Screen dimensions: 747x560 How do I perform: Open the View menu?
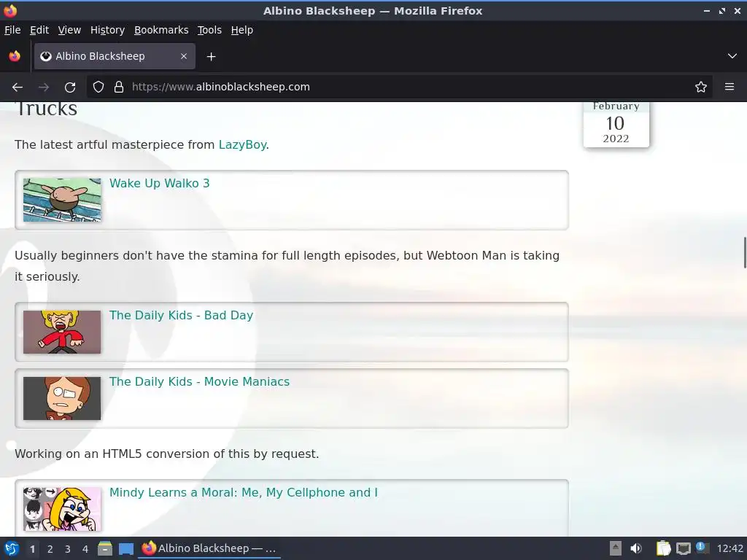click(x=69, y=30)
